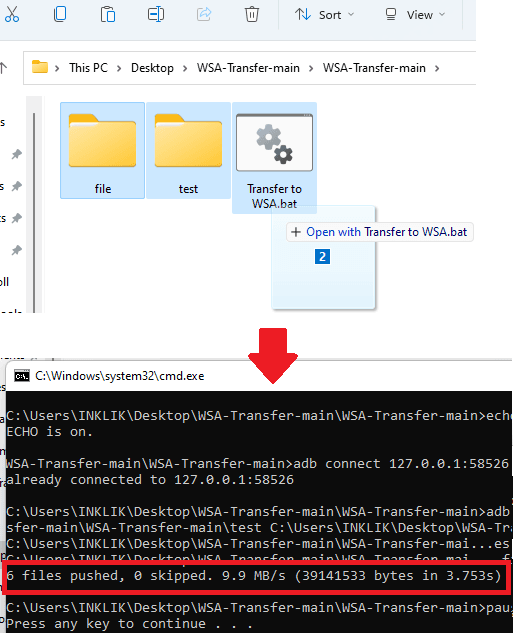Select the test folder
This screenshot has height=633, width=513.
(188, 151)
